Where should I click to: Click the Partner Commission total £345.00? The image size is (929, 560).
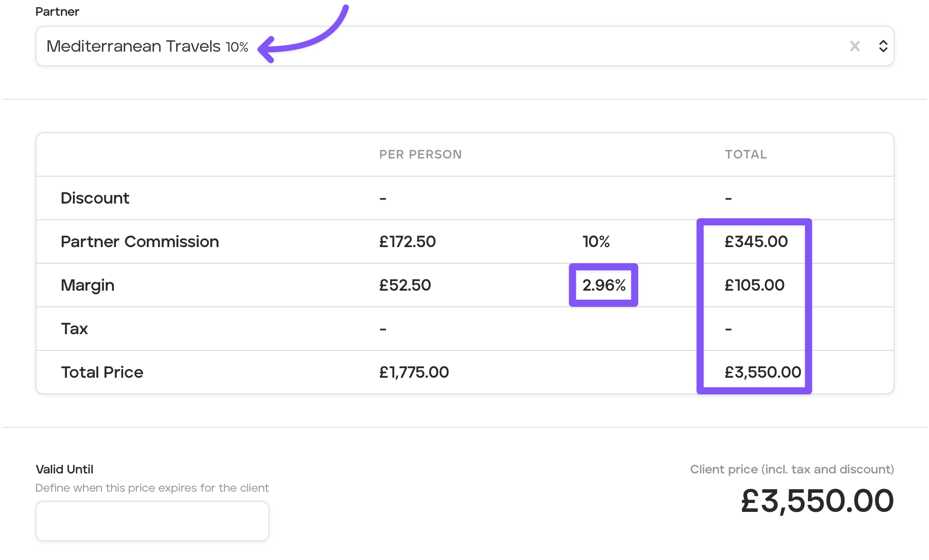pyautogui.click(x=756, y=242)
